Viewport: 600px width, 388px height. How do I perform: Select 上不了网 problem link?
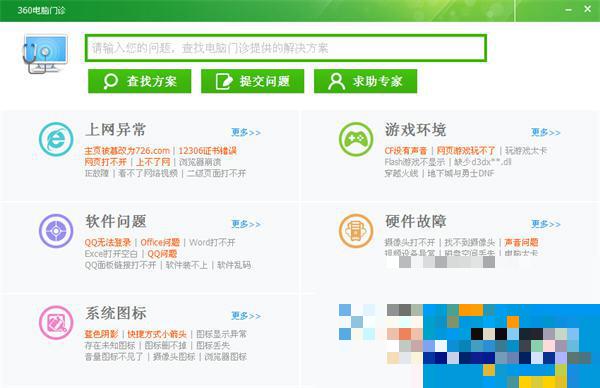pos(153,162)
